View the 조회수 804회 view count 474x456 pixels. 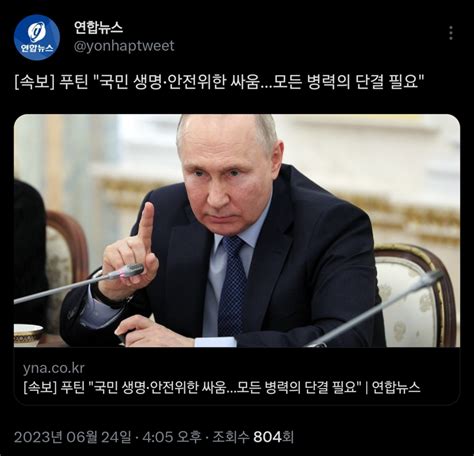[253, 437]
